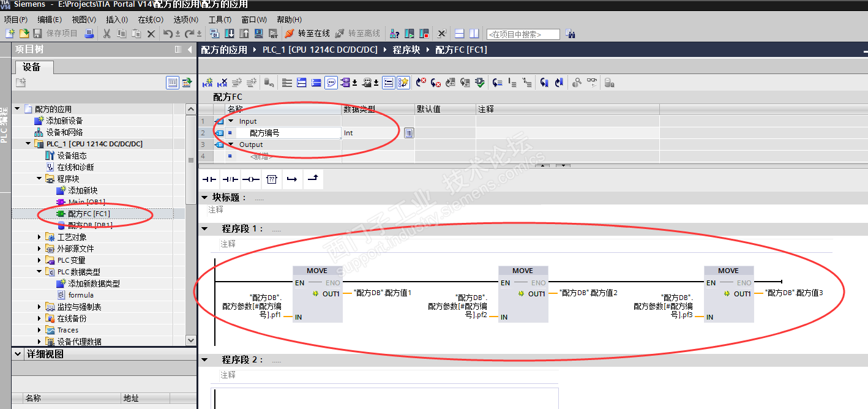Click the accessible devices icon
The height and width of the screenshot is (409, 868).
tap(395, 33)
